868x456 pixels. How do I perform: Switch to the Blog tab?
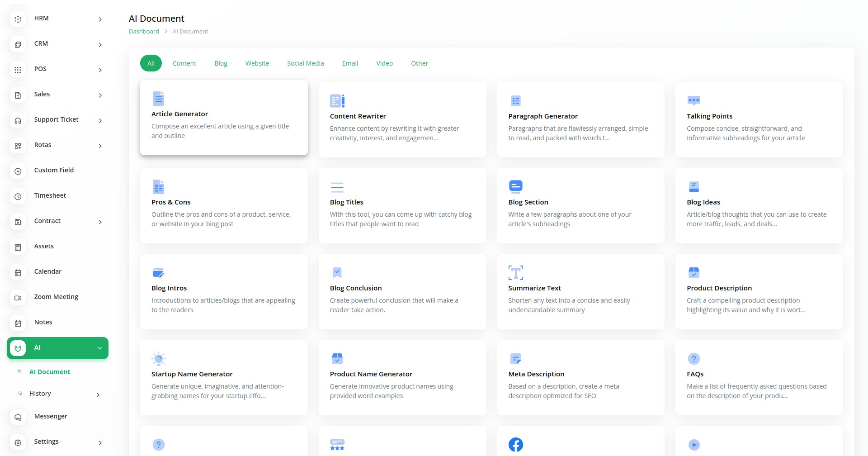pyautogui.click(x=221, y=63)
